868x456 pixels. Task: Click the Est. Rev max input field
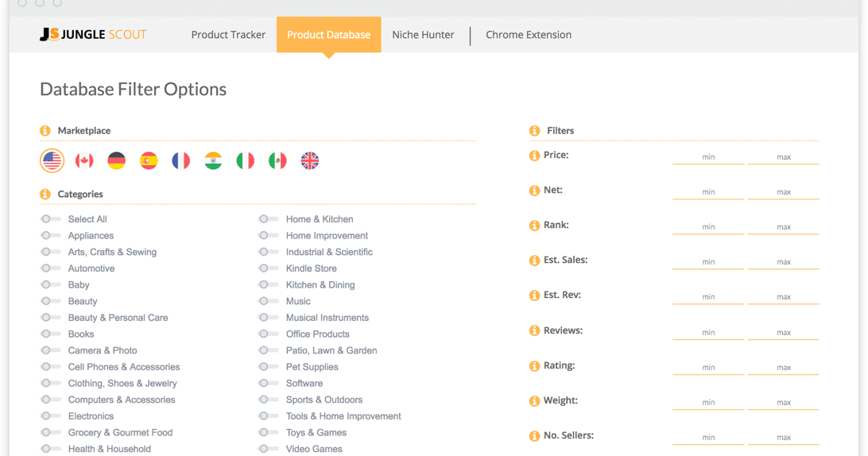point(783,297)
